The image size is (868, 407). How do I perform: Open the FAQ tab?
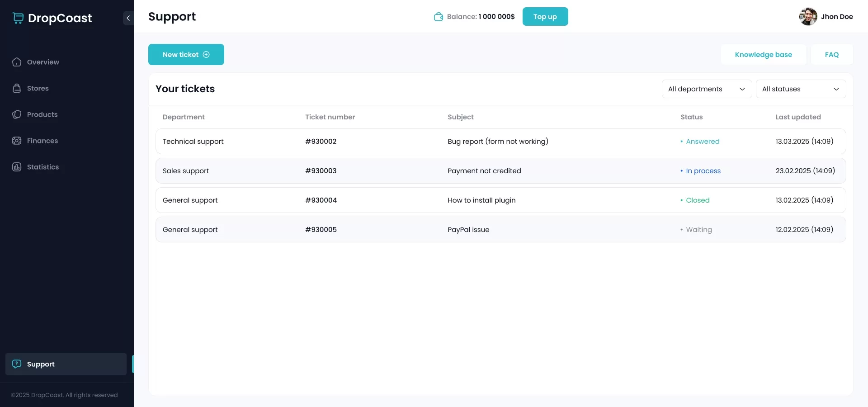[x=831, y=54]
